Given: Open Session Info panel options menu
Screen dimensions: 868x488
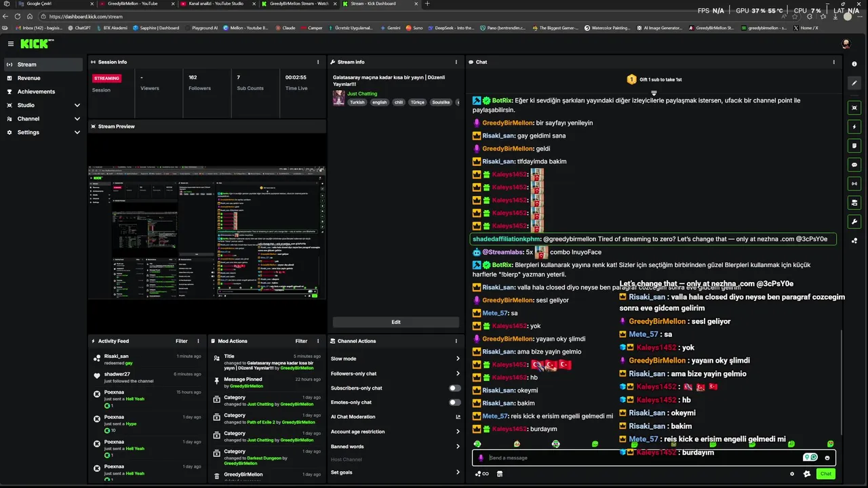Looking at the screenshot, I should coord(318,62).
